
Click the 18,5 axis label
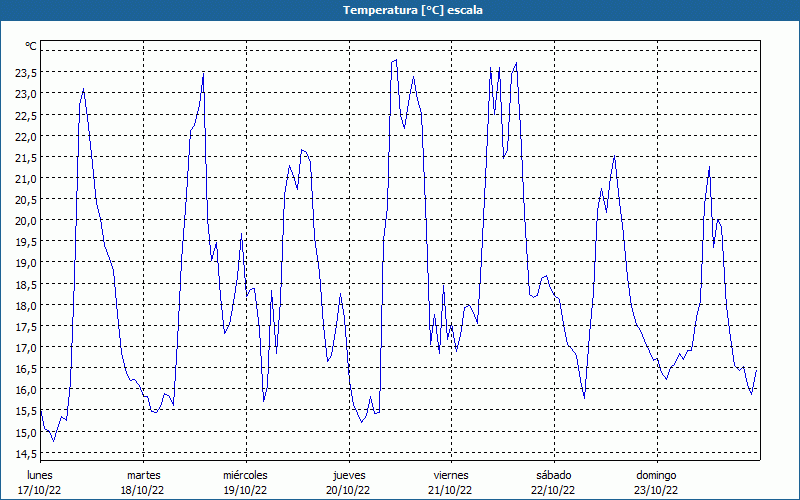(x=26, y=284)
